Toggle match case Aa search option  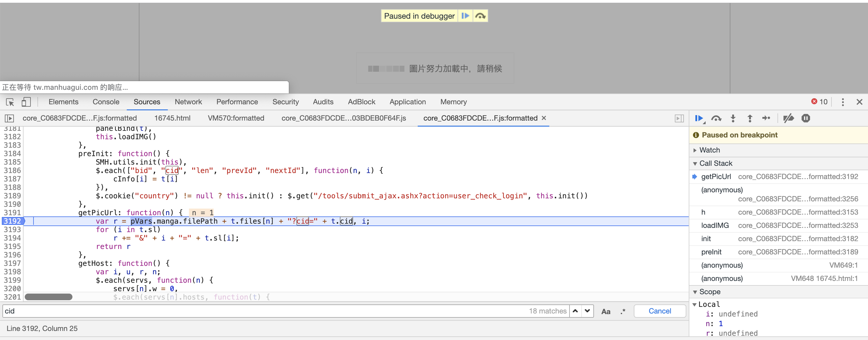click(605, 311)
